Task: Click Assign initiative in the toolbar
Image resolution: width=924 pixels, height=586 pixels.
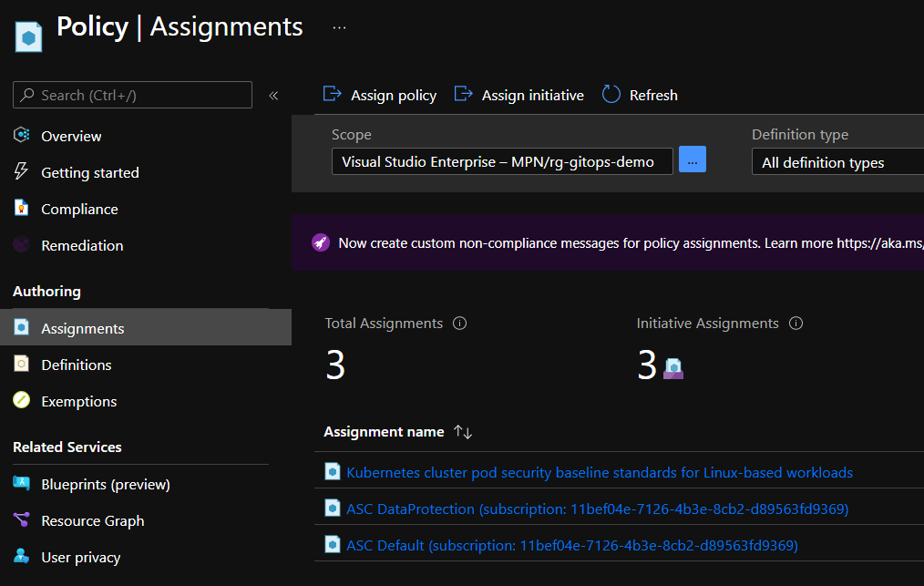Action: [519, 95]
